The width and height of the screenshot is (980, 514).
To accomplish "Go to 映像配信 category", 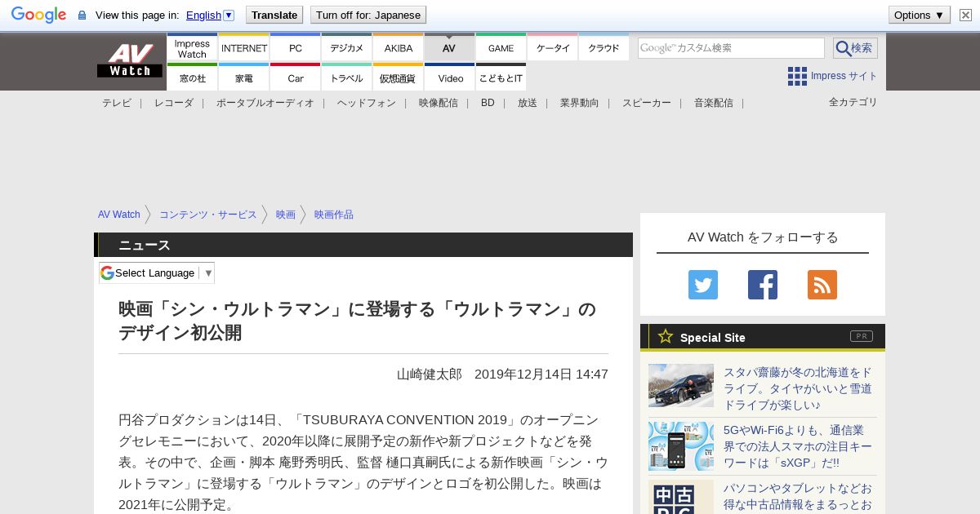I will point(439,103).
